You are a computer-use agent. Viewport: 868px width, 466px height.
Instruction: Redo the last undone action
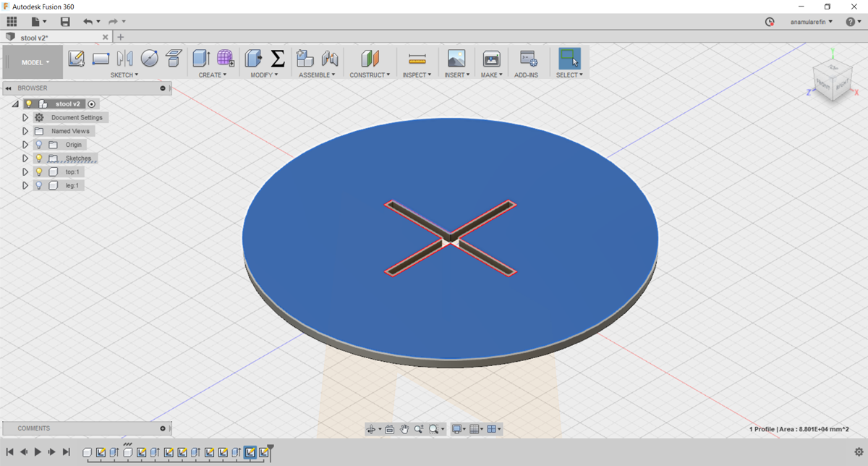pyautogui.click(x=113, y=22)
